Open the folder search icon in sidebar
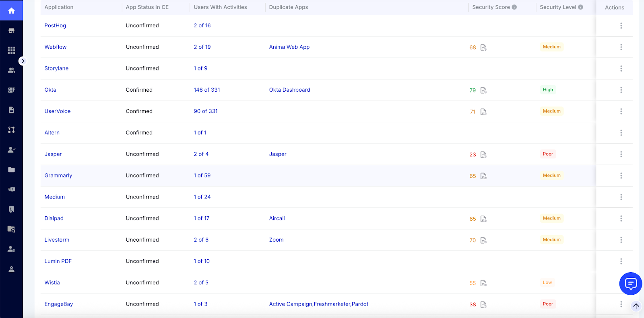Image resolution: width=644 pixels, height=318 pixels. tap(11, 229)
